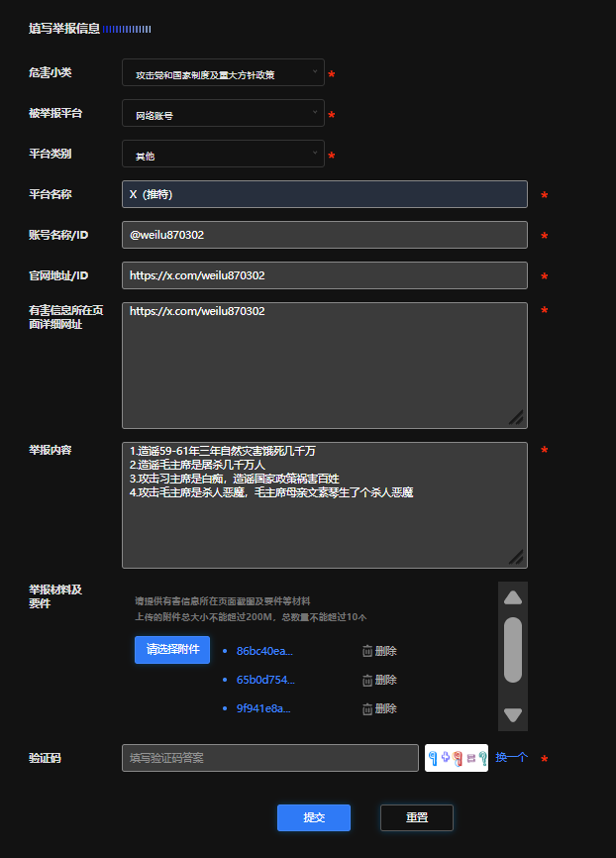Click the text 上传的附件总大小不能超过200M

point(206,617)
